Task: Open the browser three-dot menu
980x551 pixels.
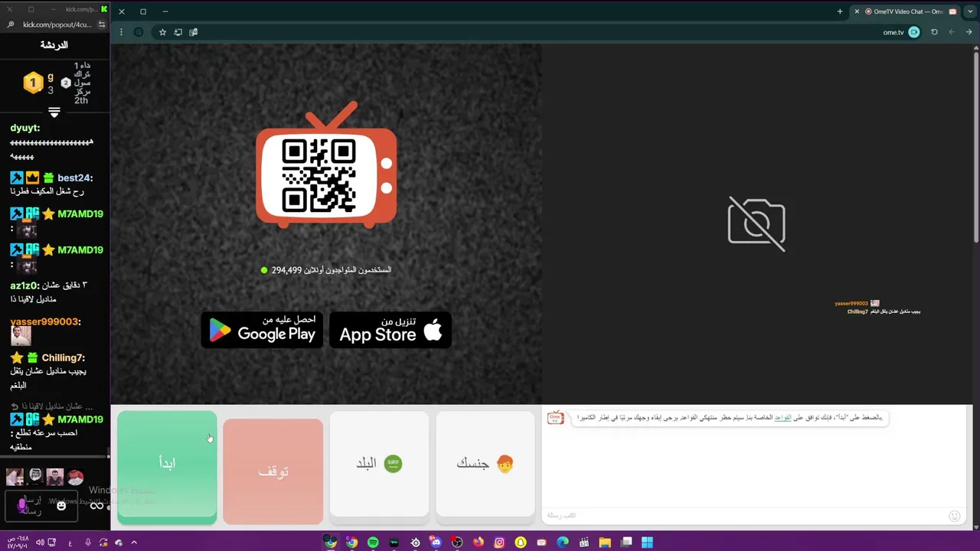Action: 121,32
